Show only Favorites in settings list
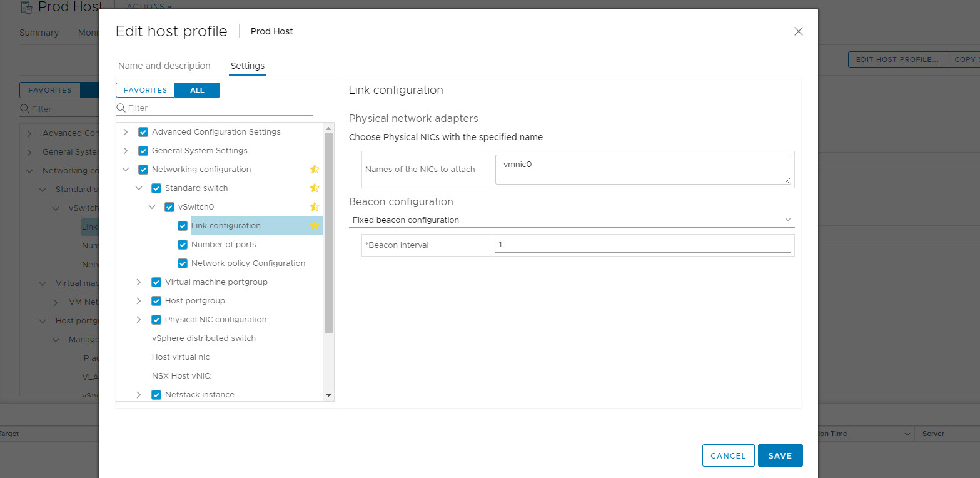This screenshot has height=478, width=980. coord(145,90)
